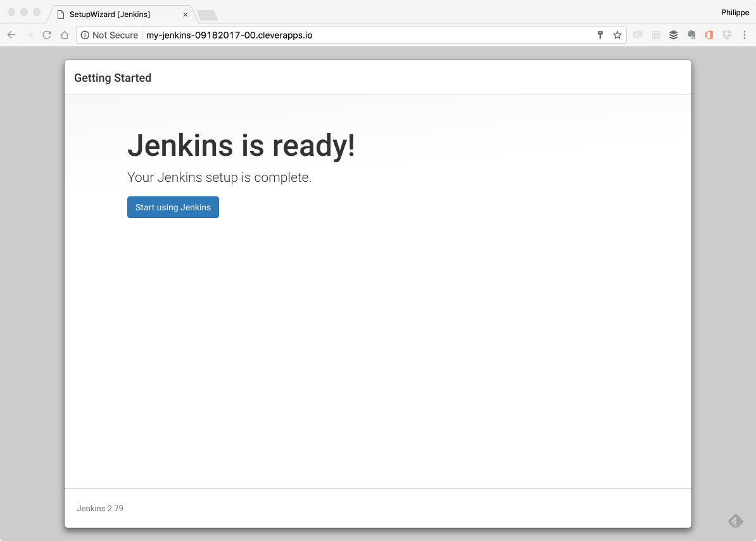Image resolution: width=756 pixels, height=541 pixels.
Task: Close the SetupWizard browser tab
Action: coord(185,14)
